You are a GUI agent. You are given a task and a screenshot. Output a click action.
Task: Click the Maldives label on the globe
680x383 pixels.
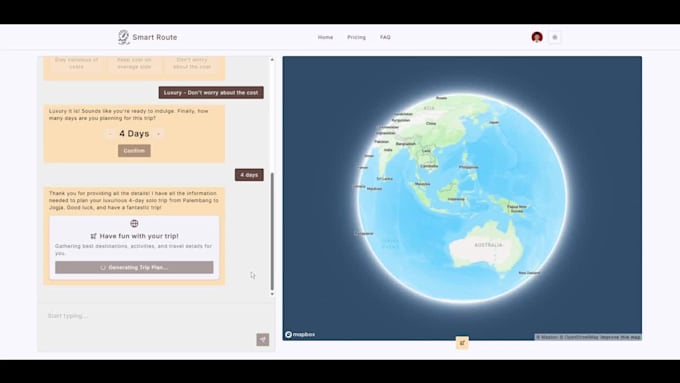374,189
